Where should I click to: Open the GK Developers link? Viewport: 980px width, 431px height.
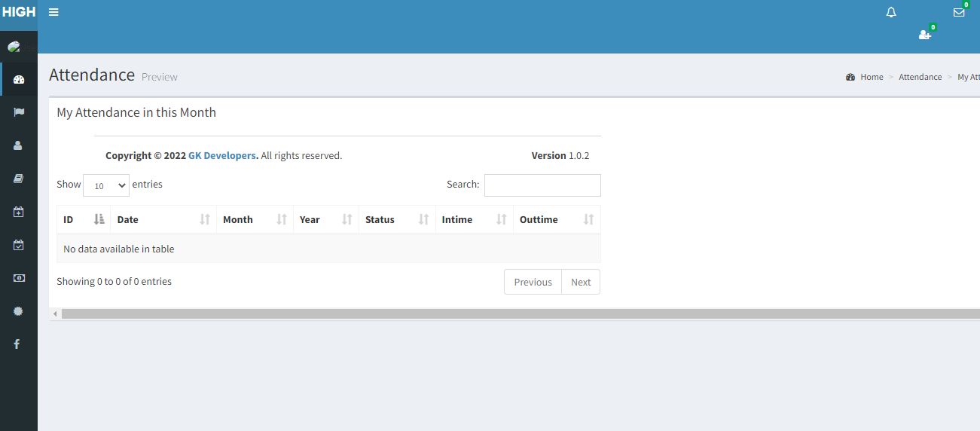pyautogui.click(x=222, y=155)
